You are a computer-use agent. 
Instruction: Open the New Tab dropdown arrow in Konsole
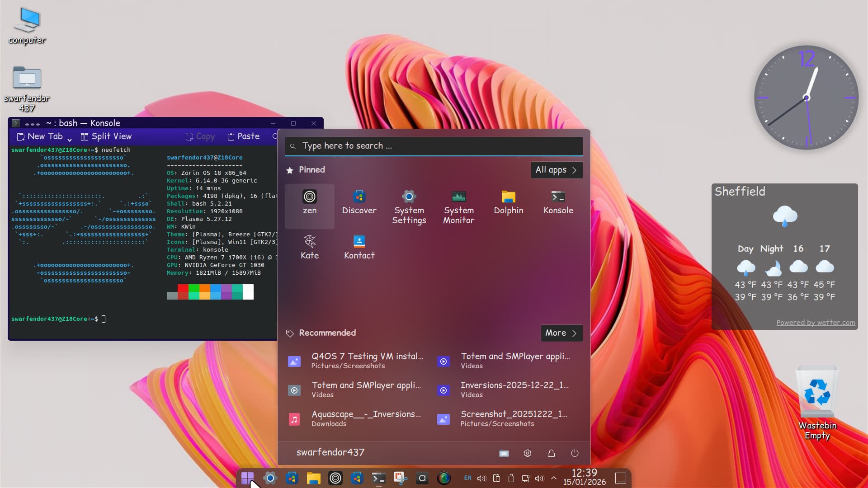point(70,139)
